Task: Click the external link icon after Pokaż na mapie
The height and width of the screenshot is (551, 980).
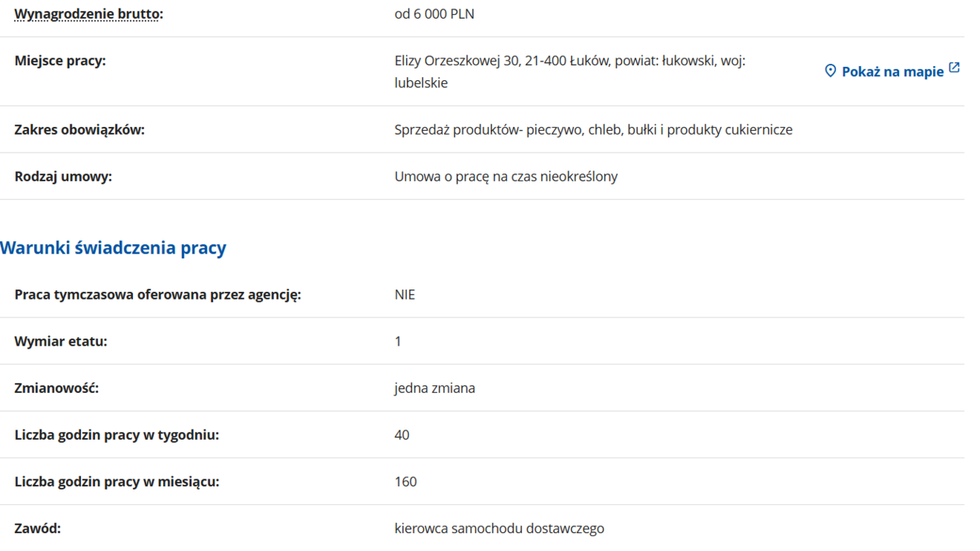Action: pyautogui.click(x=954, y=69)
